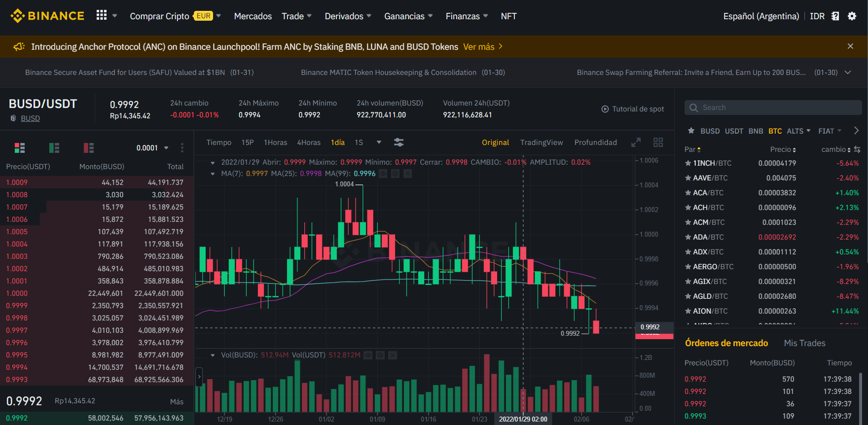
Task: Change currency IDR
Action: click(x=817, y=16)
